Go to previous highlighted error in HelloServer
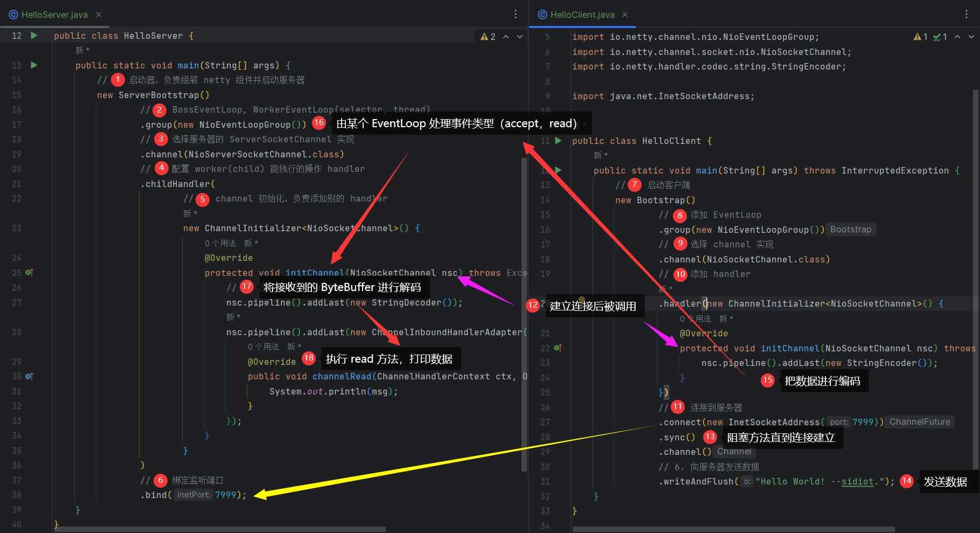Screen dimensions: 980x533 click(506, 37)
